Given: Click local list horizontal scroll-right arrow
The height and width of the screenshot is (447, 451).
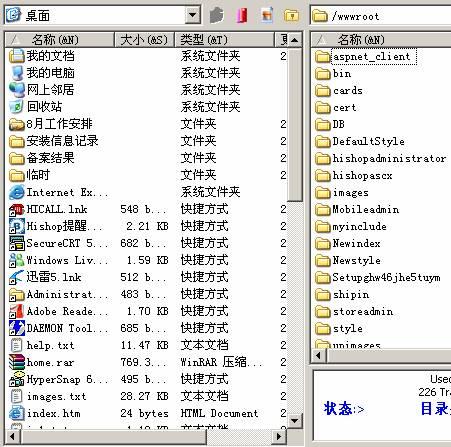Looking at the screenshot, I should pos(279,436).
